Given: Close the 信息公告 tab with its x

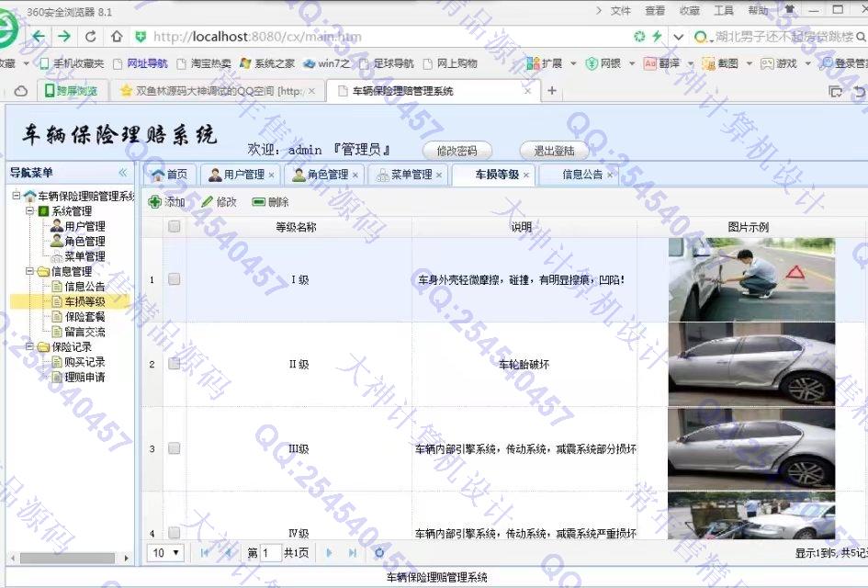Looking at the screenshot, I should pyautogui.click(x=610, y=175).
